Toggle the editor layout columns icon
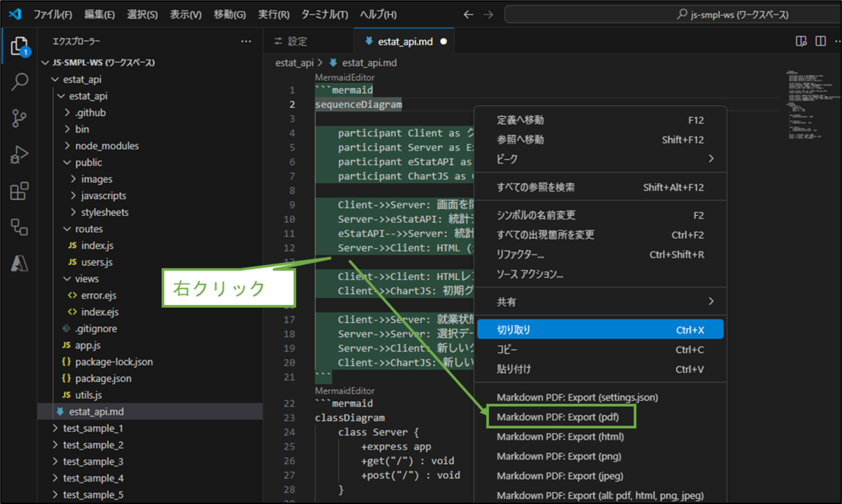The height and width of the screenshot is (504, 842). point(820,41)
